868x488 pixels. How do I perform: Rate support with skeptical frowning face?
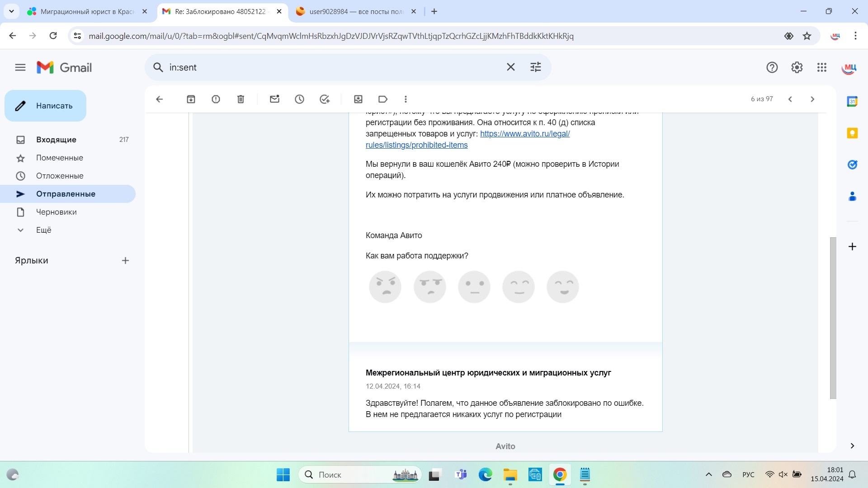click(429, 287)
